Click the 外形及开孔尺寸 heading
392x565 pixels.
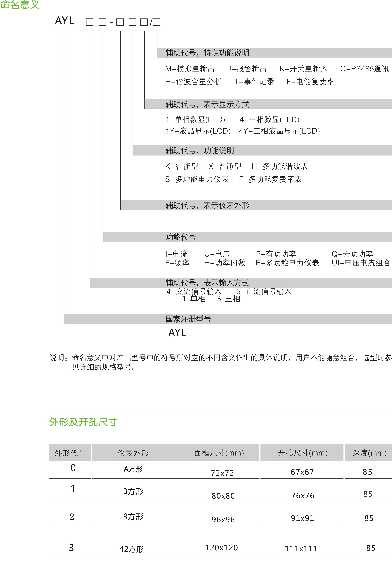(83, 422)
